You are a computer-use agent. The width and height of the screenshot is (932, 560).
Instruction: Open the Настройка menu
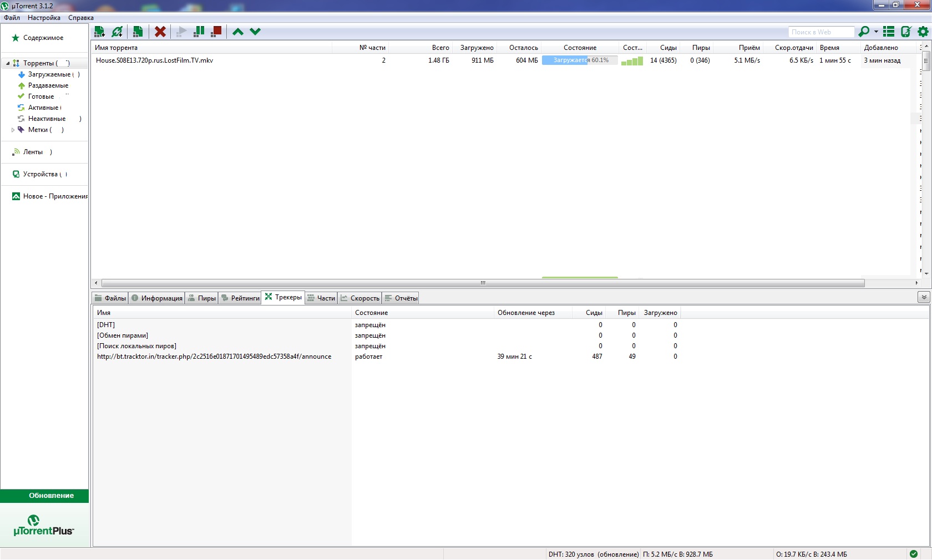pyautogui.click(x=44, y=18)
